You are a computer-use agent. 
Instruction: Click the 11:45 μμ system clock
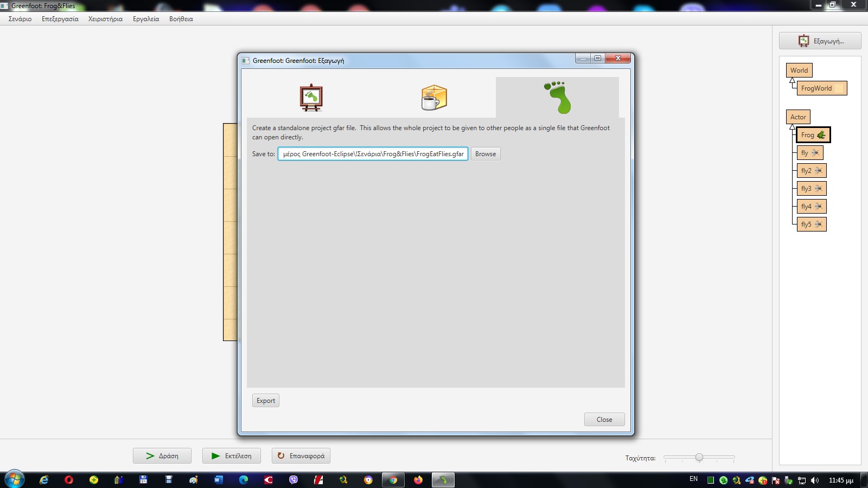(x=841, y=480)
